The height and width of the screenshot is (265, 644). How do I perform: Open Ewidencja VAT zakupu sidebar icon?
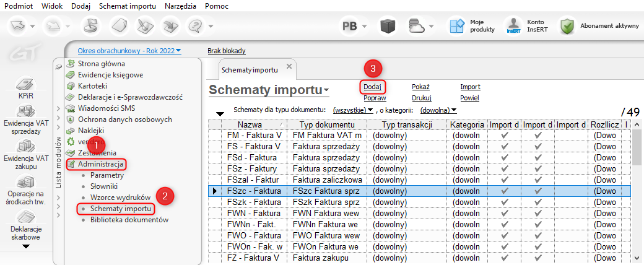click(x=27, y=148)
